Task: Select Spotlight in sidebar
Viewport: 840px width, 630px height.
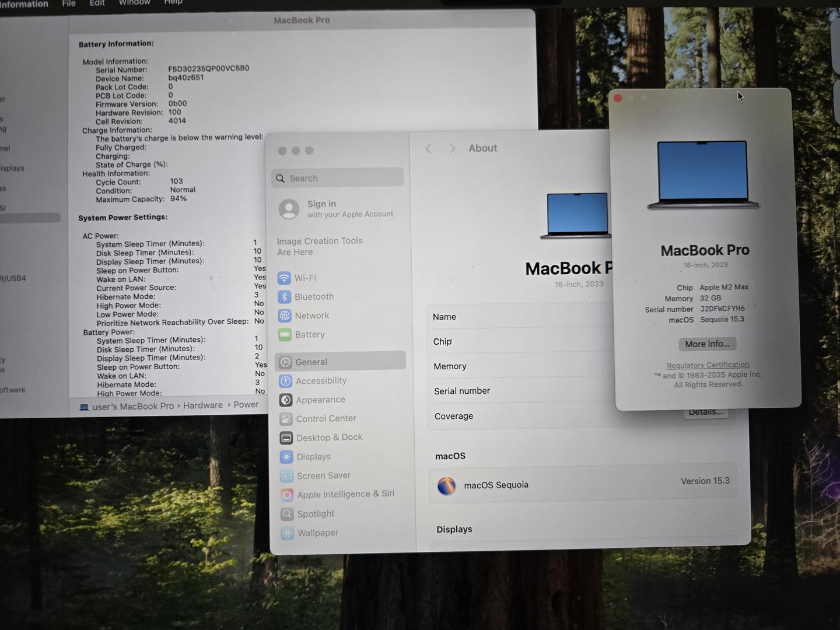Action: point(316,514)
